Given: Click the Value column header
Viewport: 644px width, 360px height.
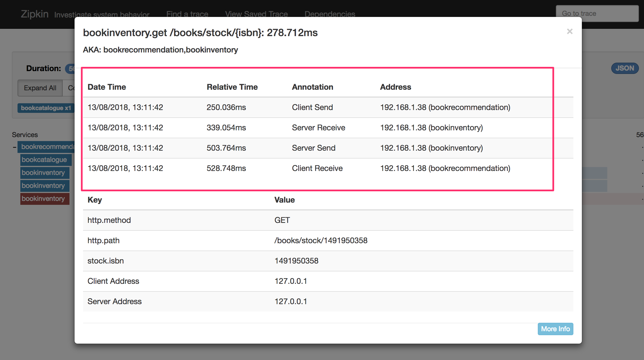Looking at the screenshot, I should [x=284, y=200].
